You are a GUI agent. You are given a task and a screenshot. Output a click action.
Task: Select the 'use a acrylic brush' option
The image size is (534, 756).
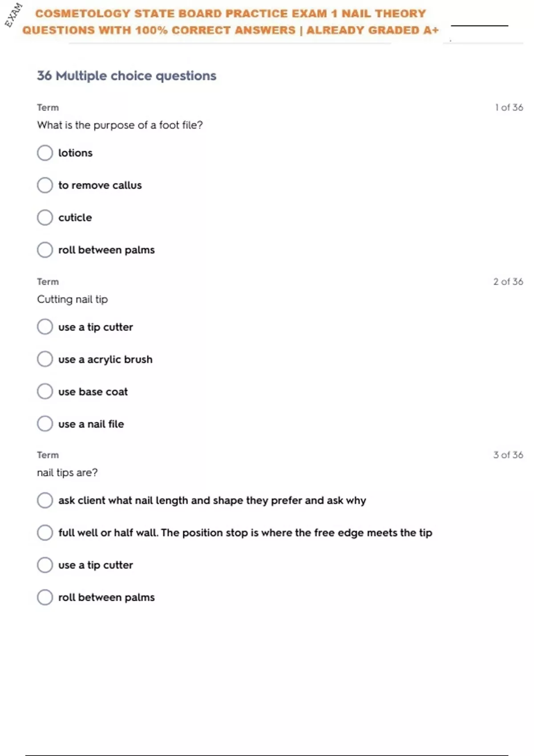tap(45, 359)
